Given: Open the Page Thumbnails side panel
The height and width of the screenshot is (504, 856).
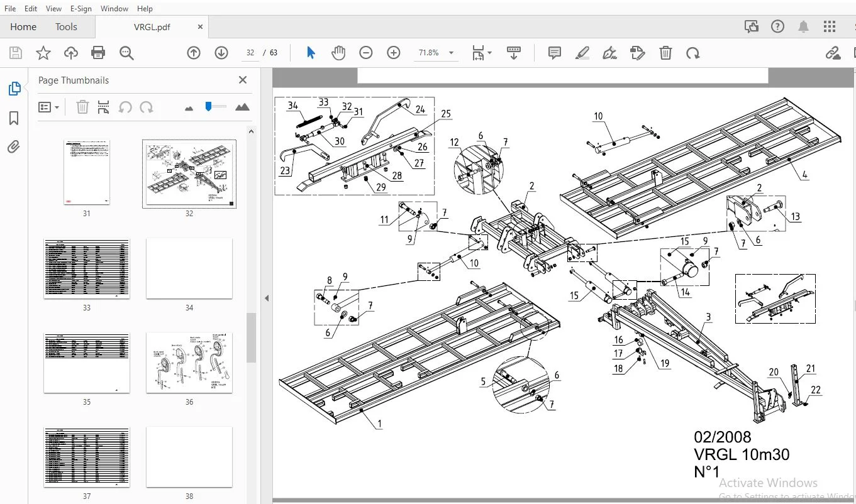Looking at the screenshot, I should (14, 89).
